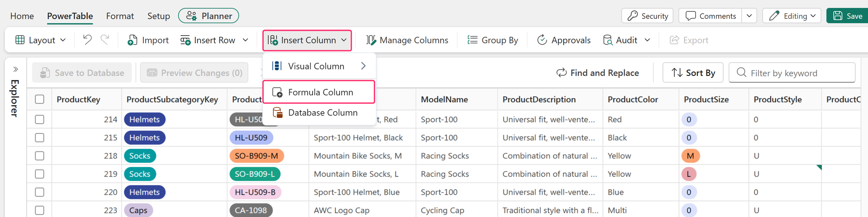Open the Insert Column dropdown arrow
This screenshot has width=868, height=217.
tap(344, 40)
